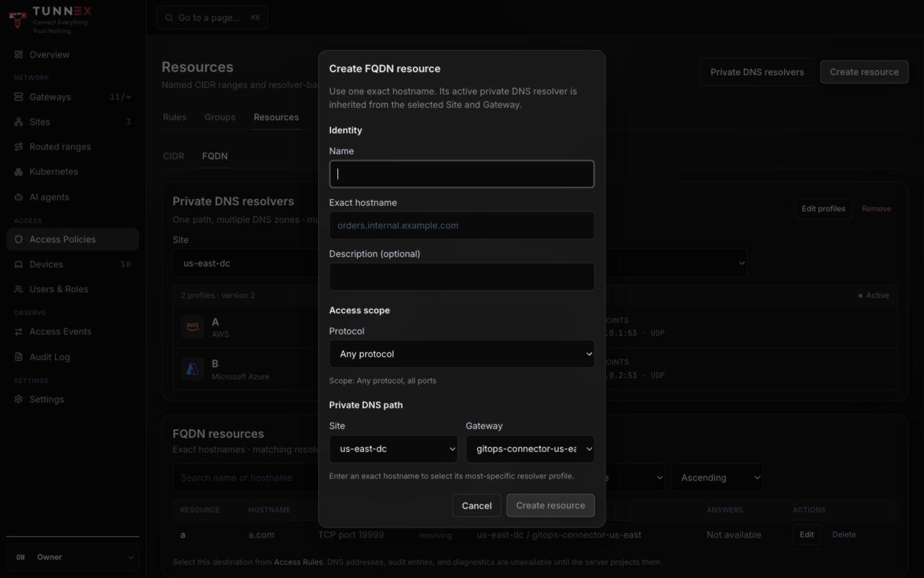
Task: Open the Gateway dropdown in dialog
Action: point(530,449)
